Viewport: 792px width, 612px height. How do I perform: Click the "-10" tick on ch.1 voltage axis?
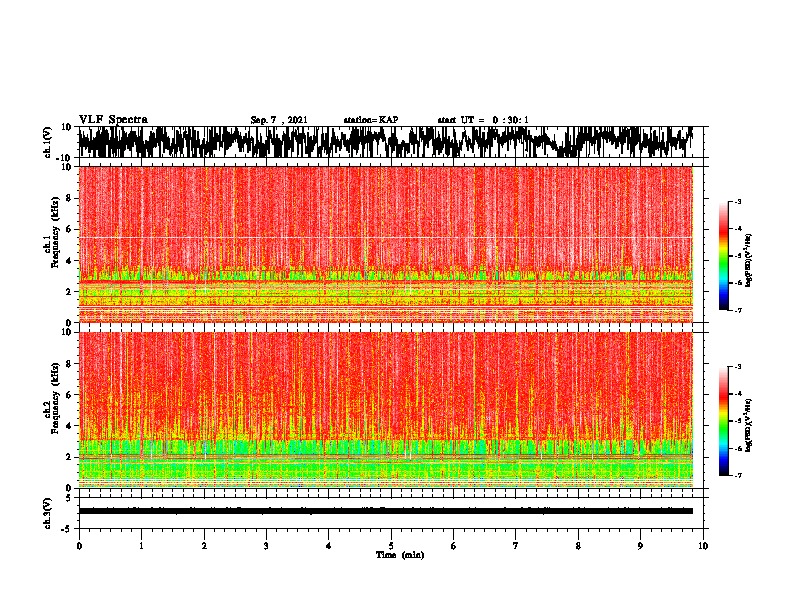65,158
